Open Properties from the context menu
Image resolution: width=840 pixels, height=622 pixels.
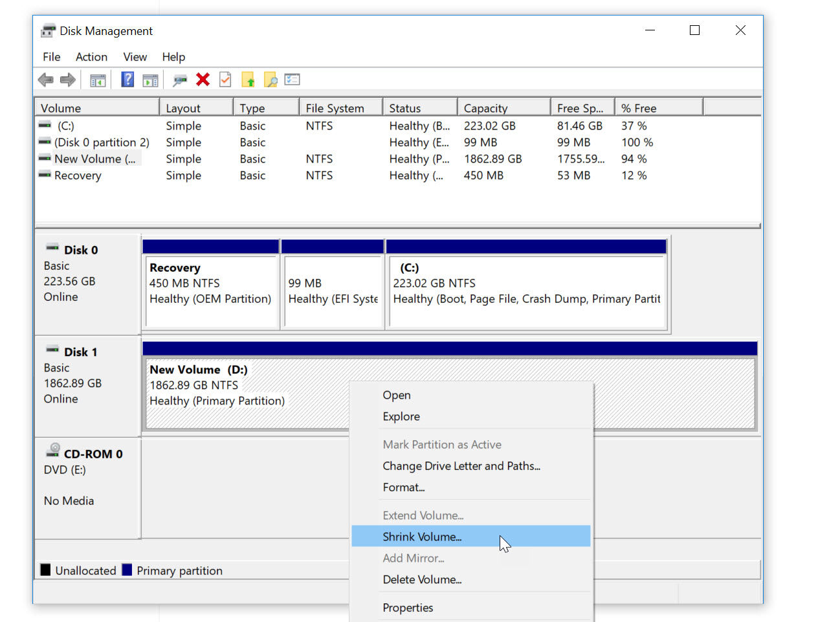pos(408,608)
